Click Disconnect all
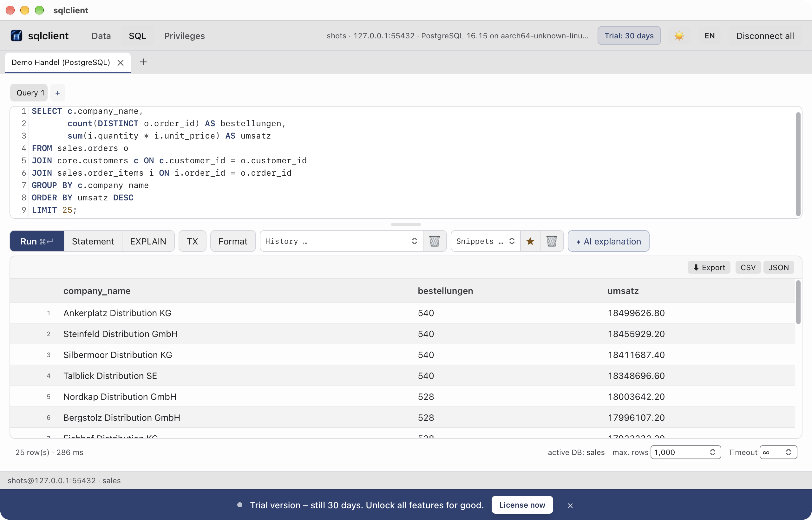The width and height of the screenshot is (812, 520). (x=765, y=36)
